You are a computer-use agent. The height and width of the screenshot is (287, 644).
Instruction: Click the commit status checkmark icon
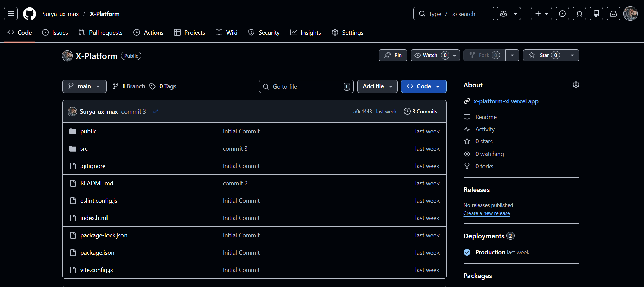click(x=155, y=112)
